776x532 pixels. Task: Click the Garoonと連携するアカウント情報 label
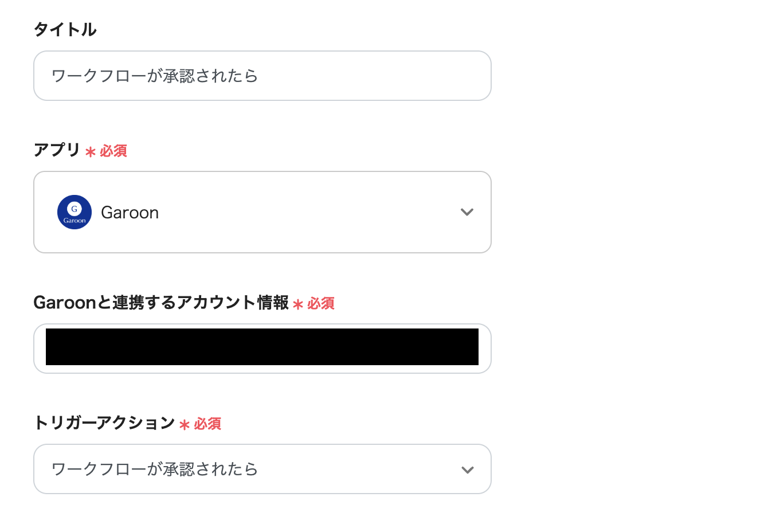click(160, 302)
